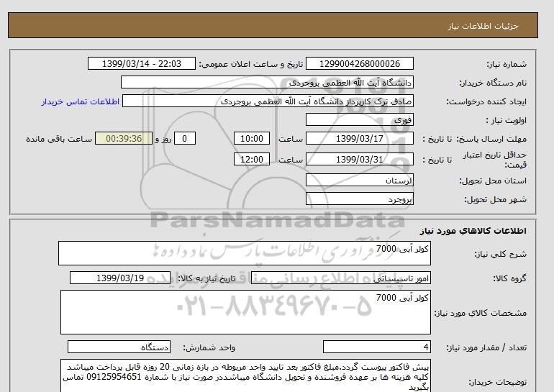
Task: Click the price validity hour 12:00
Action: [252, 159]
